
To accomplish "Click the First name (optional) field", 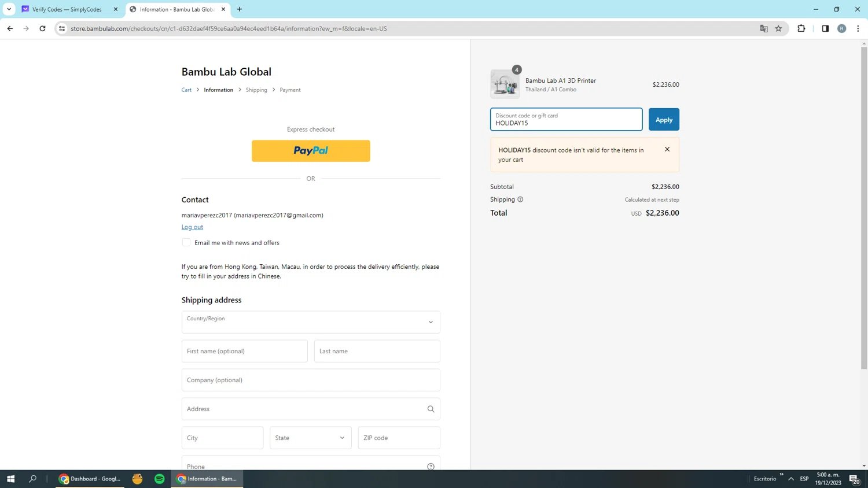I will coord(245,351).
